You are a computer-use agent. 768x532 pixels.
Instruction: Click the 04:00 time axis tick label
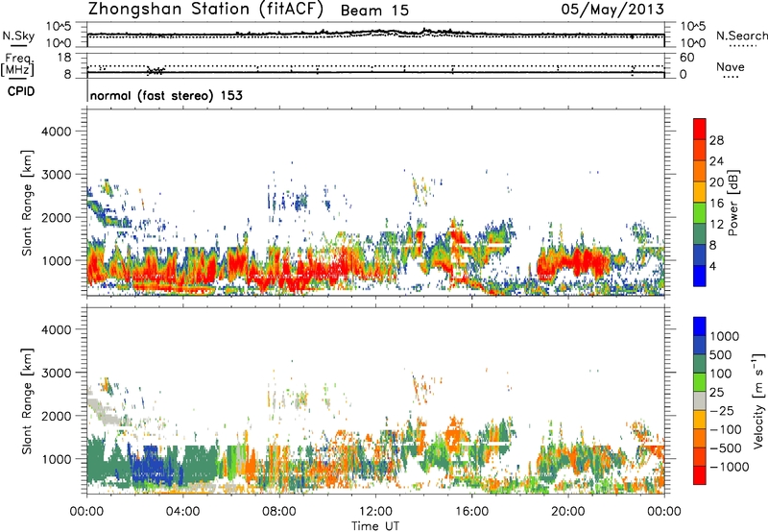tap(182, 512)
